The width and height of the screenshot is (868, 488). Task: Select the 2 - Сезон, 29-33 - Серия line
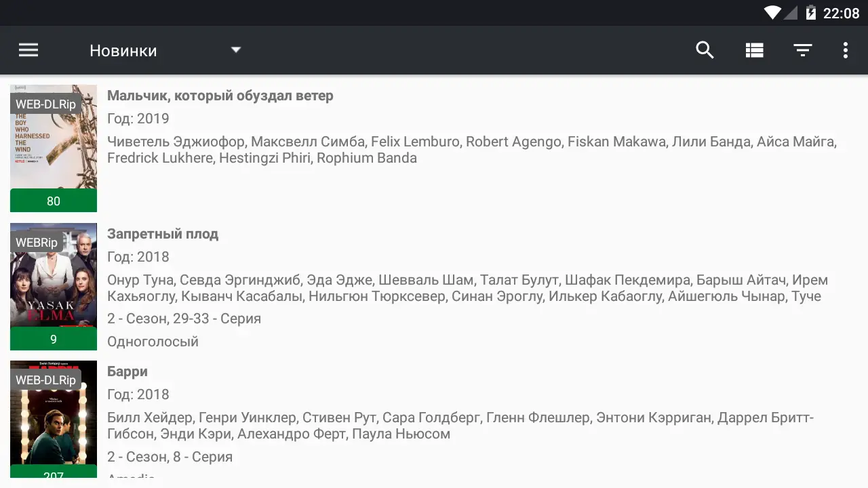coord(184,319)
